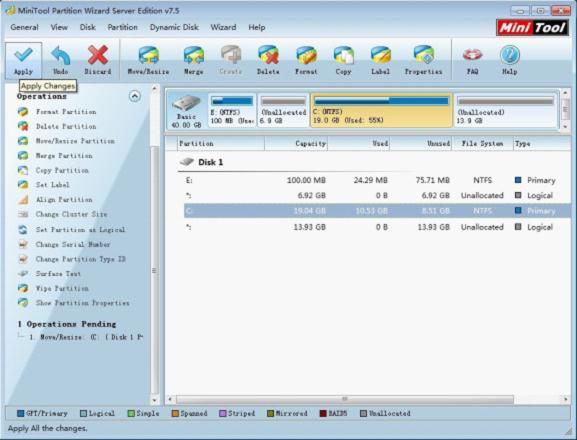Open the Help menu
Image resolution: width=577 pixels, height=440 pixels.
pyautogui.click(x=256, y=27)
